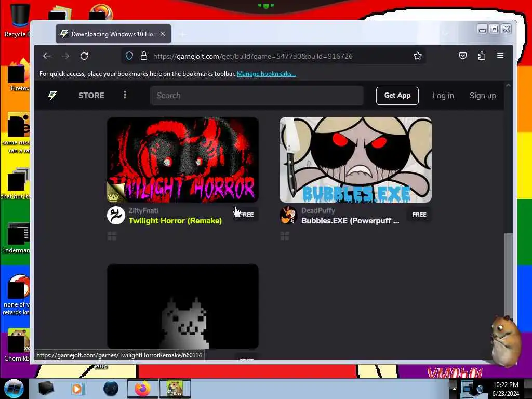
Task: Follow the Manage bookmarks link
Action: pyautogui.click(x=267, y=74)
